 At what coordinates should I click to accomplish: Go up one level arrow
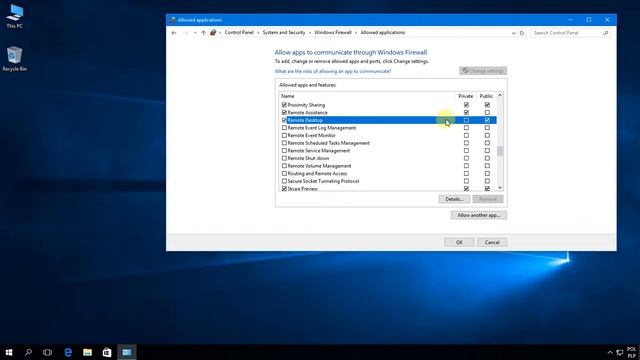203,33
